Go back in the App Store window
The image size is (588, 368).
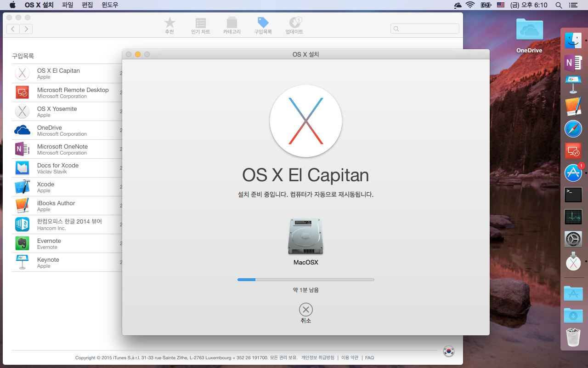(x=13, y=29)
